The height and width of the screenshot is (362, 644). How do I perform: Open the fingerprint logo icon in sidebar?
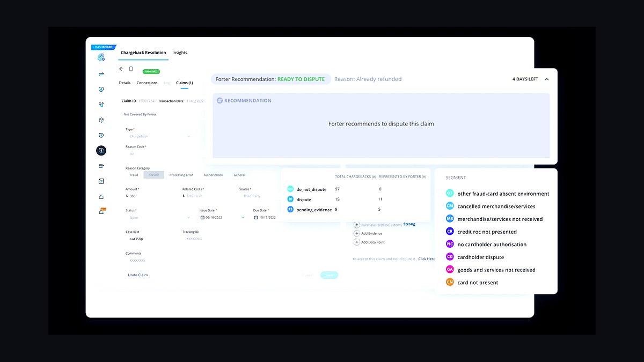point(101,57)
